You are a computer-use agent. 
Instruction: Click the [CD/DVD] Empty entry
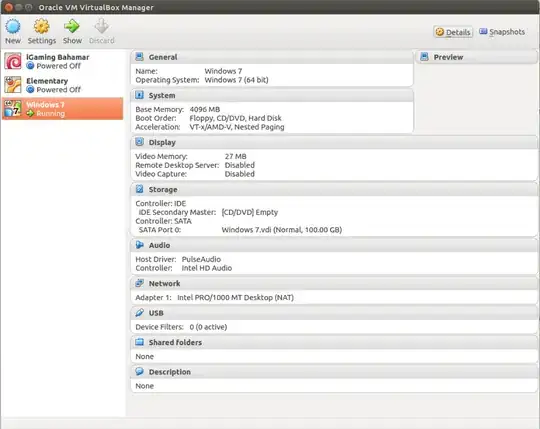tap(250, 212)
